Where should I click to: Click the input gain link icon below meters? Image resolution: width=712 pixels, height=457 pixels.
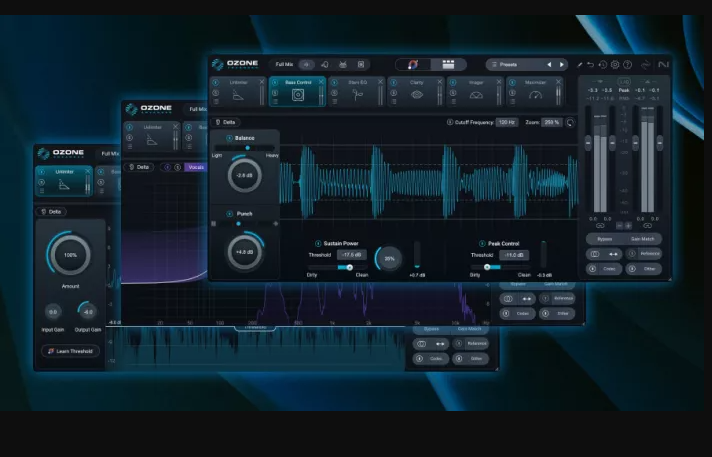click(x=600, y=226)
